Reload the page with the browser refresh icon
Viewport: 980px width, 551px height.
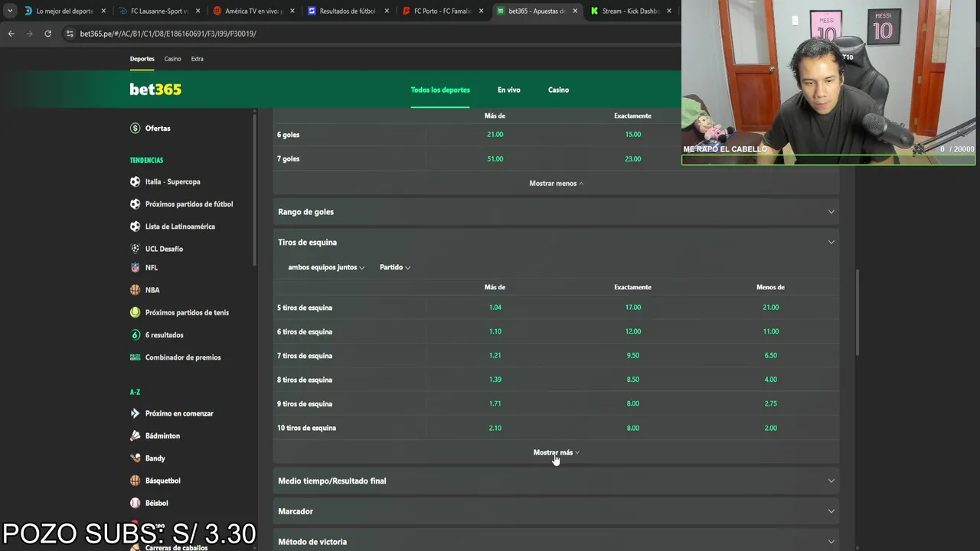[x=47, y=34]
